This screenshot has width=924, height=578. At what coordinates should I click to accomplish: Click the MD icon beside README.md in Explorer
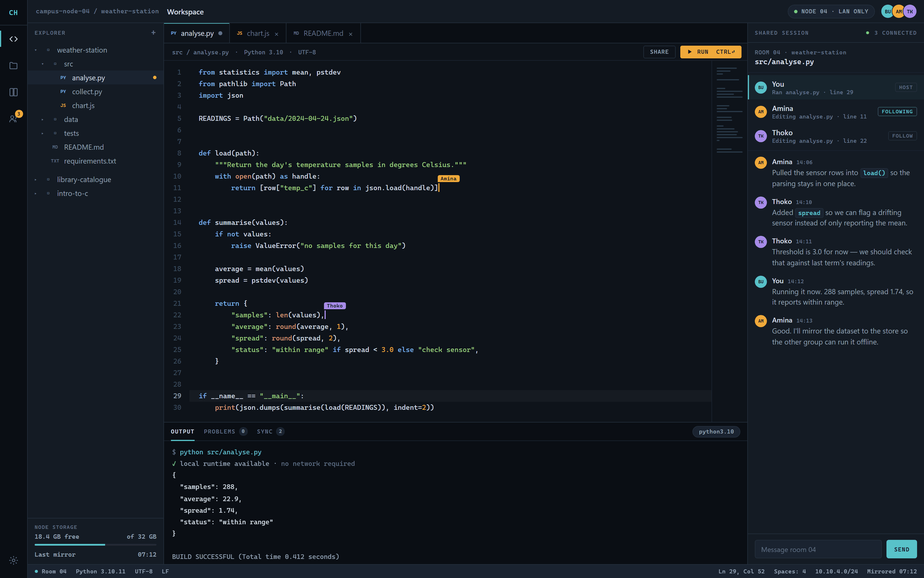click(x=55, y=147)
